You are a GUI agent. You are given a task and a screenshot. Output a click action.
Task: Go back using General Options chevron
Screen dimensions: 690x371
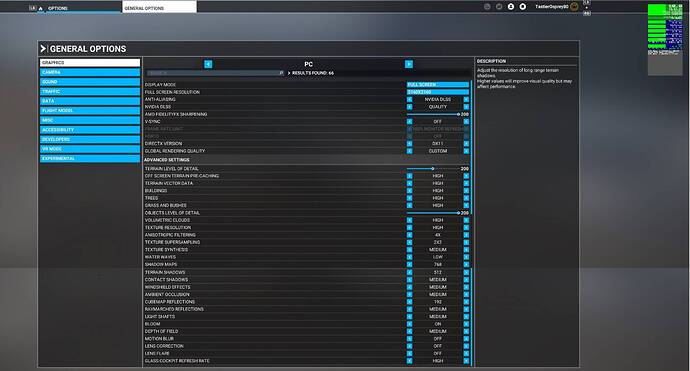43,49
